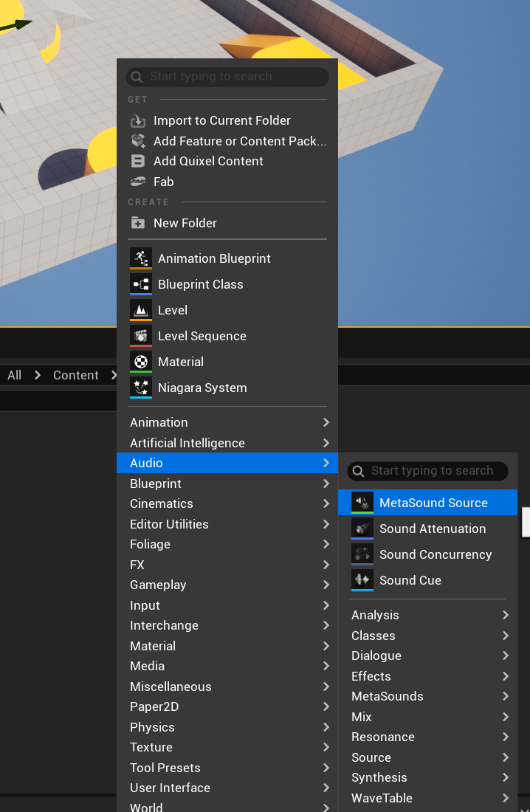This screenshot has width=530, height=812.
Task: Click All in the breadcrumb path
Action: click(14, 375)
